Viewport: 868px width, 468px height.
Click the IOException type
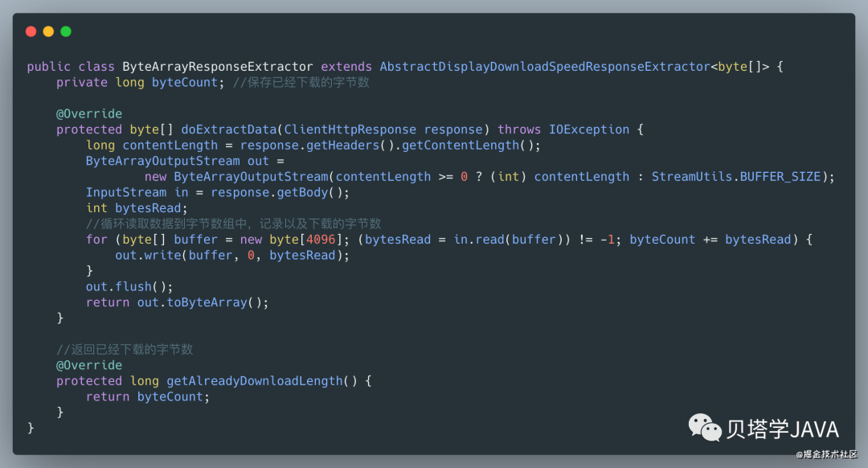pyautogui.click(x=589, y=129)
